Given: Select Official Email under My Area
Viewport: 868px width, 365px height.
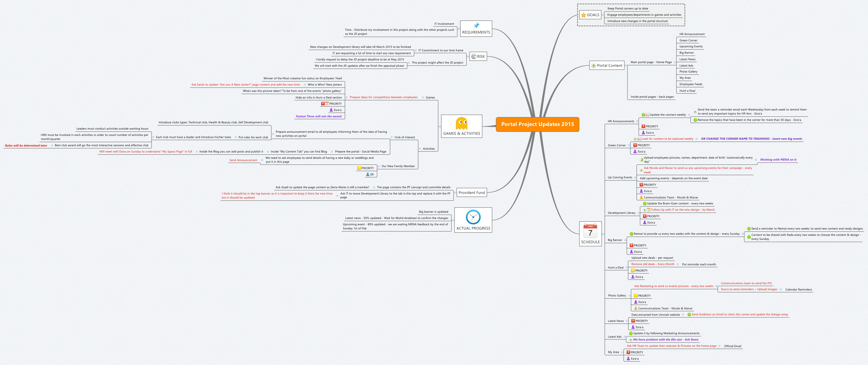Looking at the screenshot, I should click(x=733, y=346).
